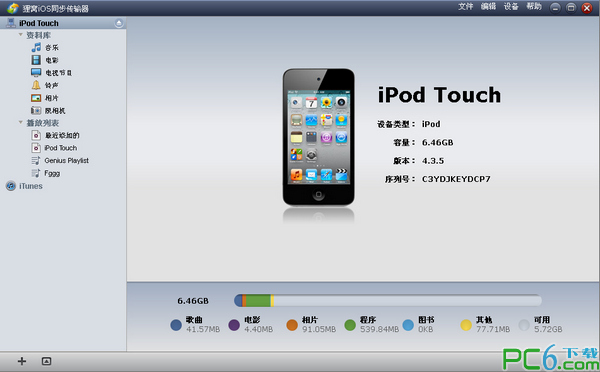Select the 铃声 ringtones bell icon
This screenshot has height=372, width=600.
click(x=36, y=85)
